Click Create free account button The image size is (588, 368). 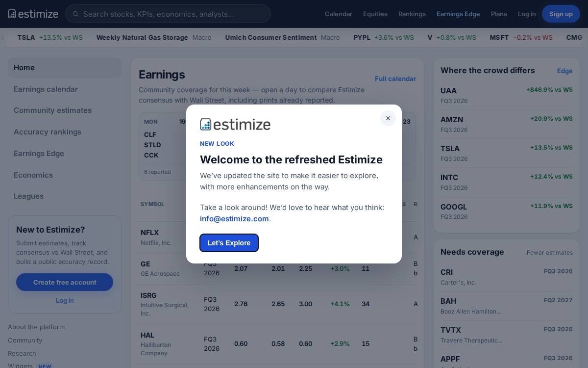click(65, 282)
